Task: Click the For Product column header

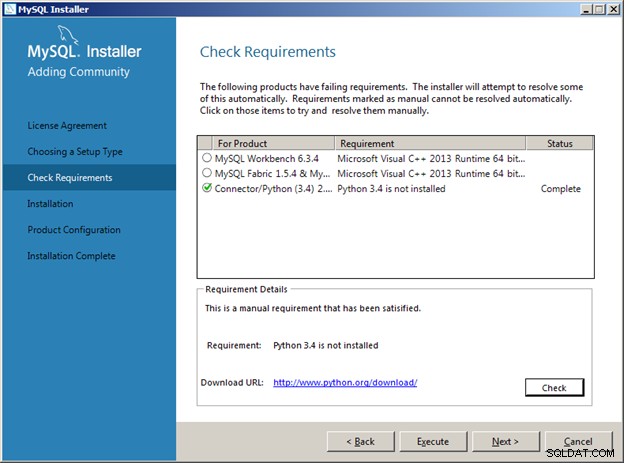Action: (x=273, y=143)
